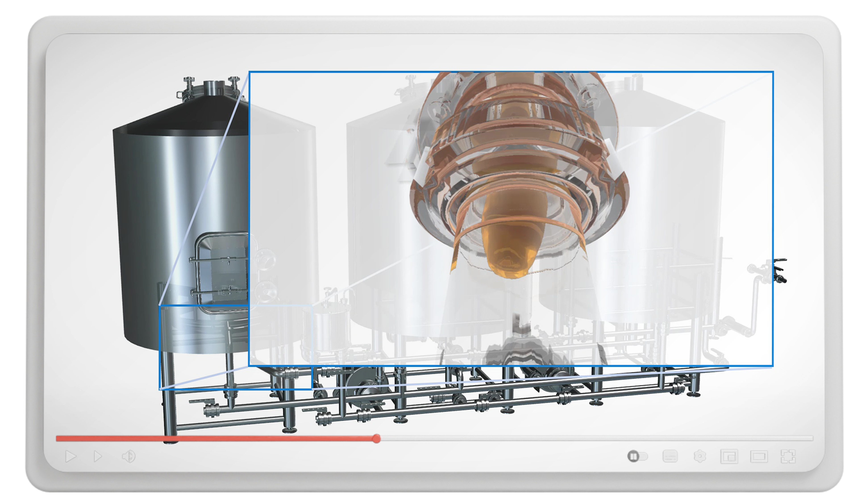Open the settings gear menu
Viewport: 857px width, 504px height.
pyautogui.click(x=700, y=456)
